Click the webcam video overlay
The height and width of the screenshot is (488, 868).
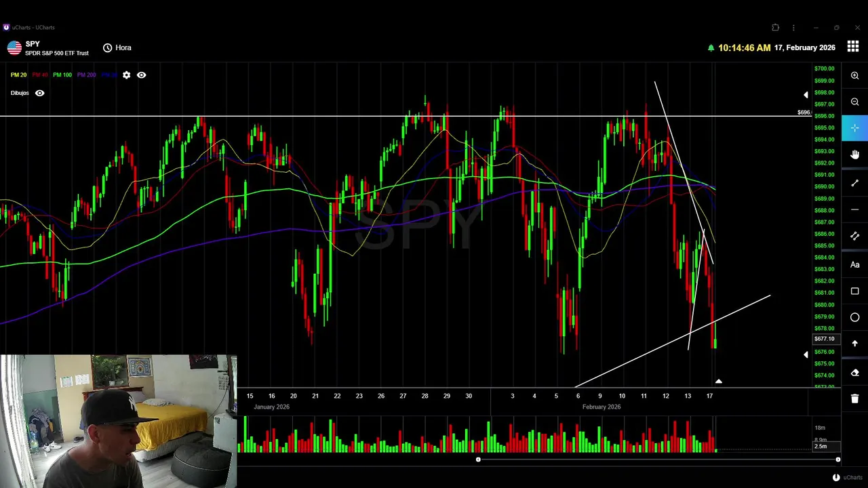[119, 421]
